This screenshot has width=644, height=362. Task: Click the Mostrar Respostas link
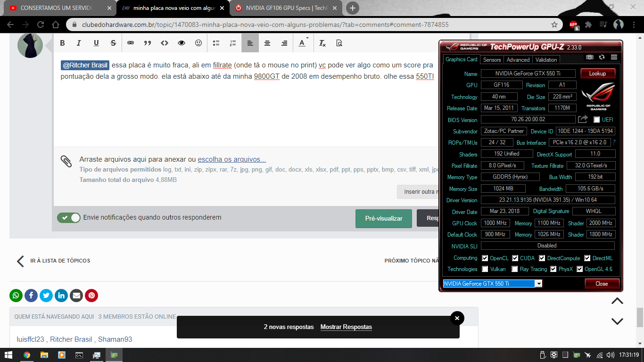[x=346, y=327]
